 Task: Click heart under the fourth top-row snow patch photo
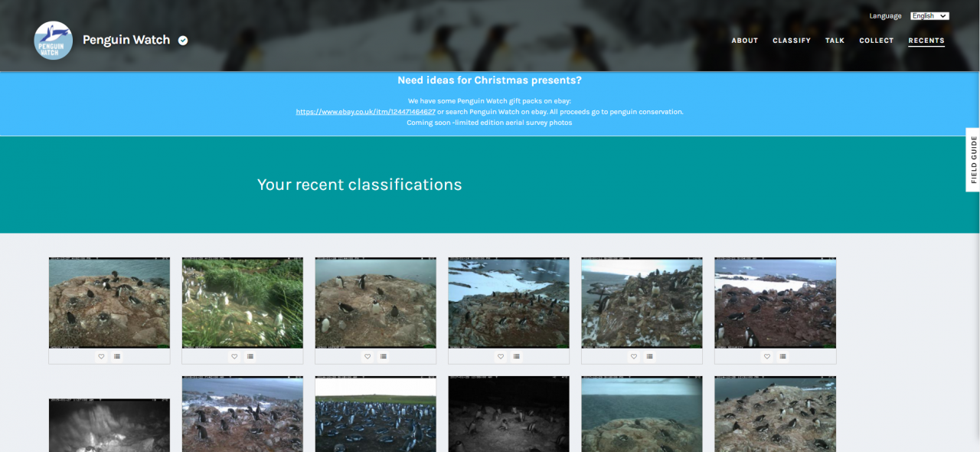501,356
